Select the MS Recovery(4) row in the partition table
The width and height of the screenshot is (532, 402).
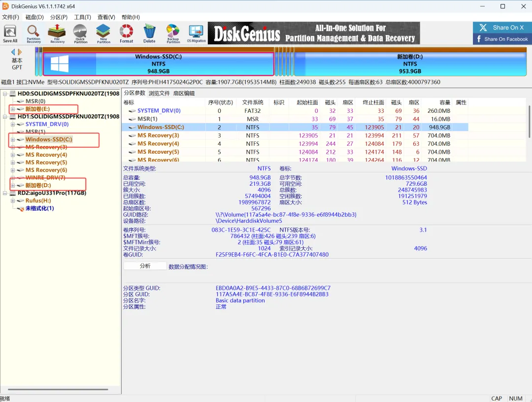(295, 143)
